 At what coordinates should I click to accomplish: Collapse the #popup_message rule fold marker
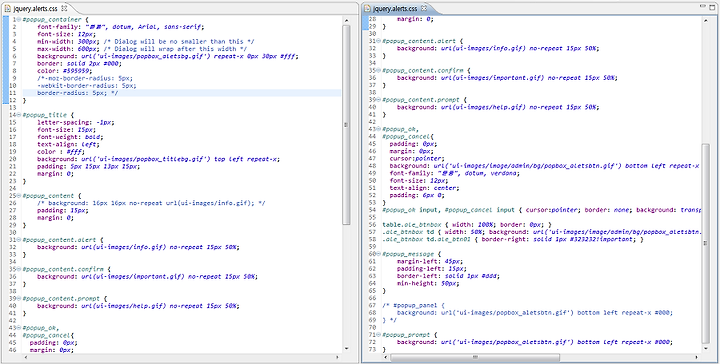coord(379,254)
